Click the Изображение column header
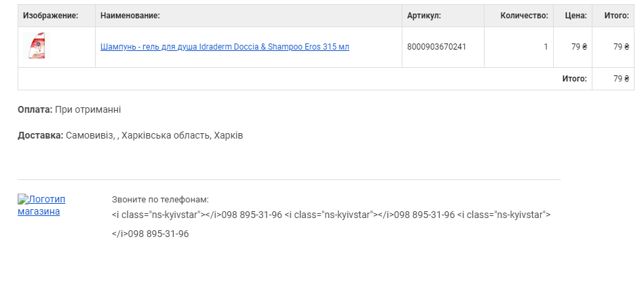 pos(50,16)
